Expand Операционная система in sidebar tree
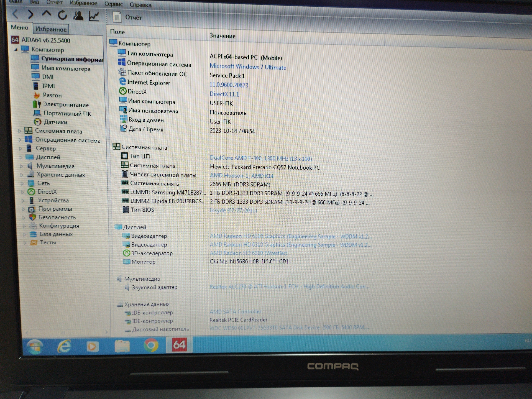The width and height of the screenshot is (532, 399). click(x=20, y=140)
